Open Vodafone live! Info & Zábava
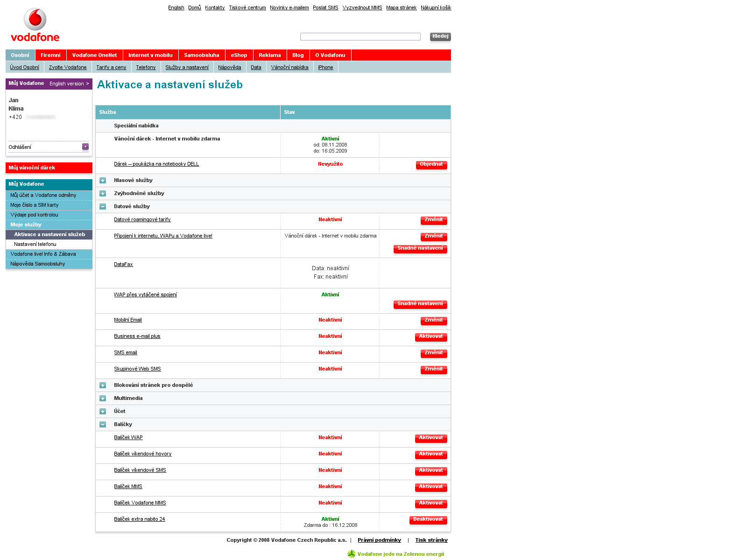This screenshot has width=747, height=560. point(49,254)
